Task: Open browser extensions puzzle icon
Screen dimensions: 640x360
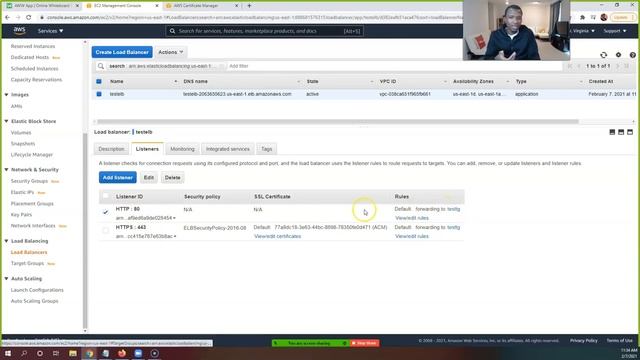Action: click(x=582, y=18)
